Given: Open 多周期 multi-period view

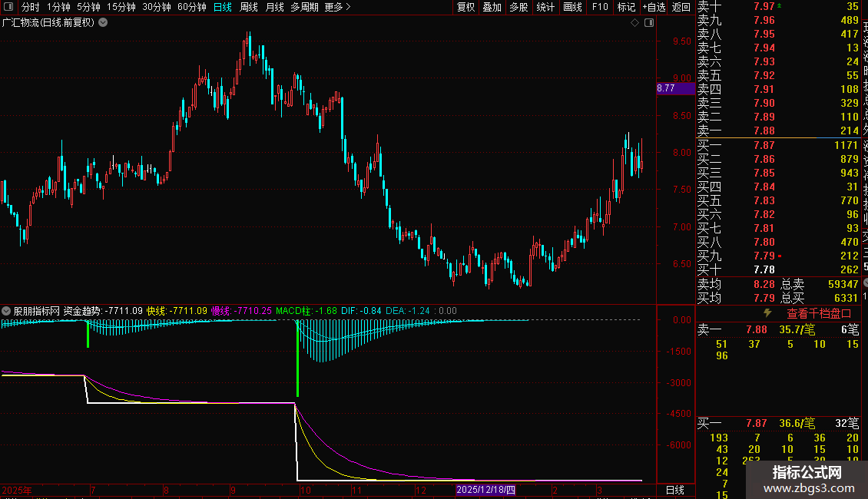Looking at the screenshot, I should click(x=304, y=7).
